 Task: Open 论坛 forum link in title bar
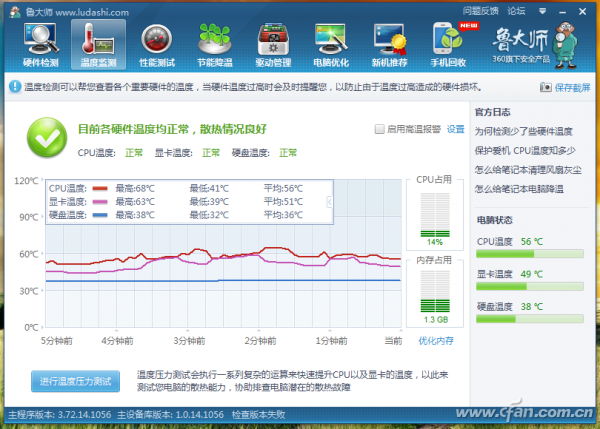[516, 11]
